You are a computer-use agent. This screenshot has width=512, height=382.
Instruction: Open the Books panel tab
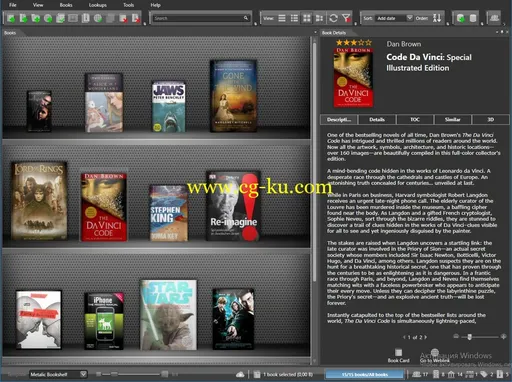tap(10, 33)
